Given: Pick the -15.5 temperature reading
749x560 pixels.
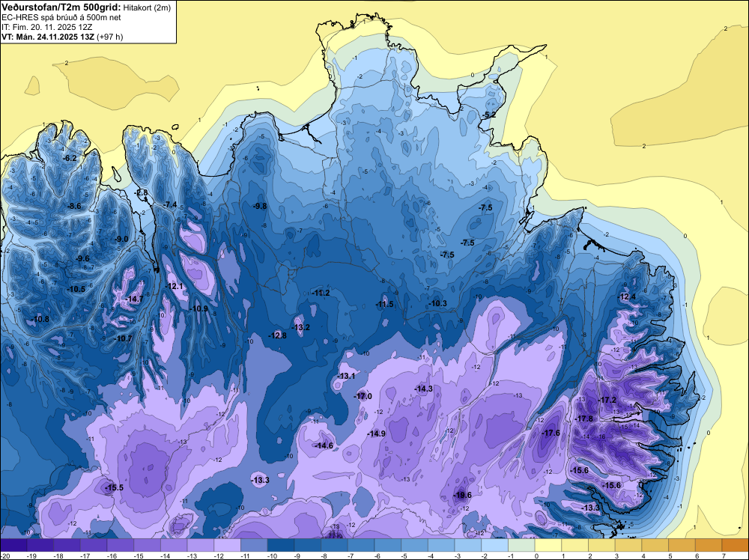Looking at the screenshot, I should click(x=114, y=488).
